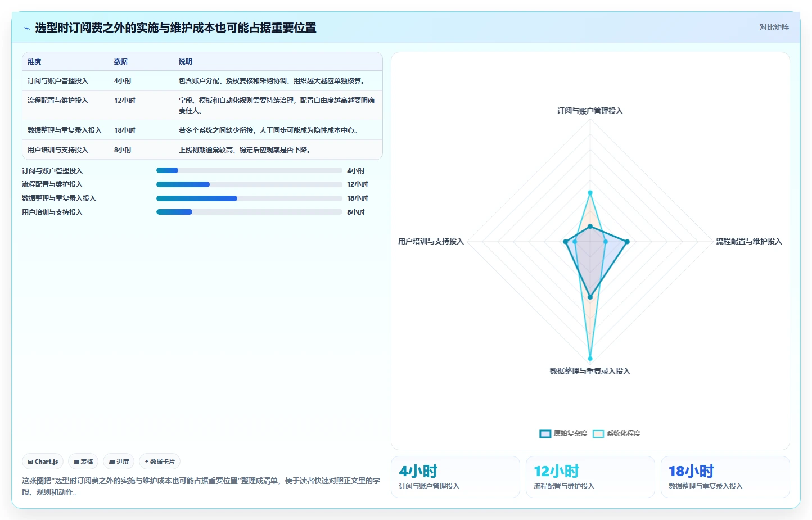Select the Chart.js tag chip
Screen dimensions: 812x520
pos(43,462)
